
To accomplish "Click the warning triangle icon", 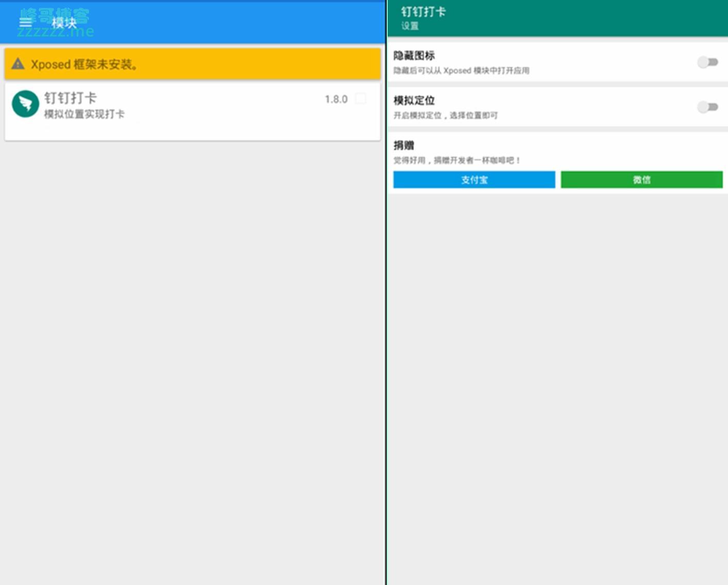I will click(x=18, y=64).
